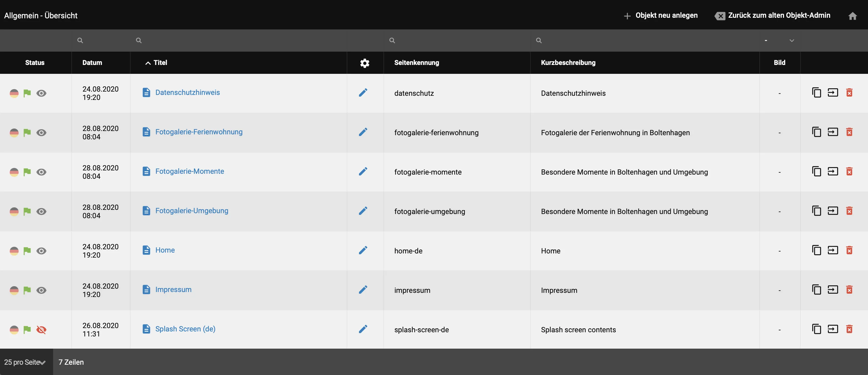Screen dimensions: 868x375
Task: Toggle visibility eye for Fotogalerie-Umgebung
Action: click(41, 212)
